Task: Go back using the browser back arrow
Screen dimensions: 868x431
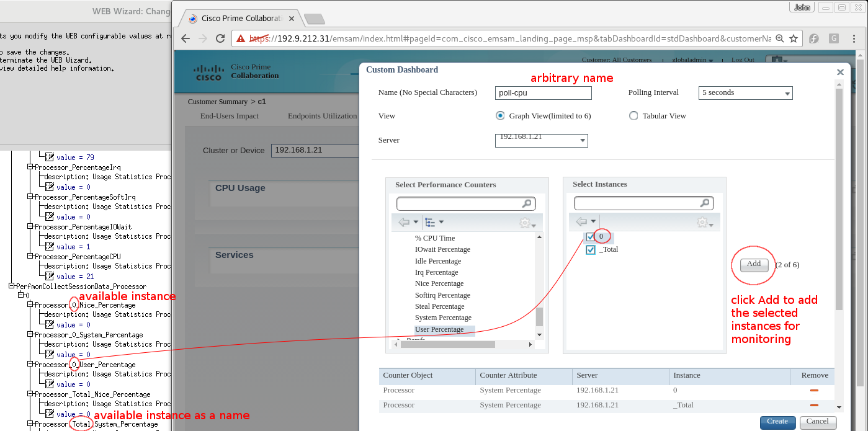Action: click(185, 38)
